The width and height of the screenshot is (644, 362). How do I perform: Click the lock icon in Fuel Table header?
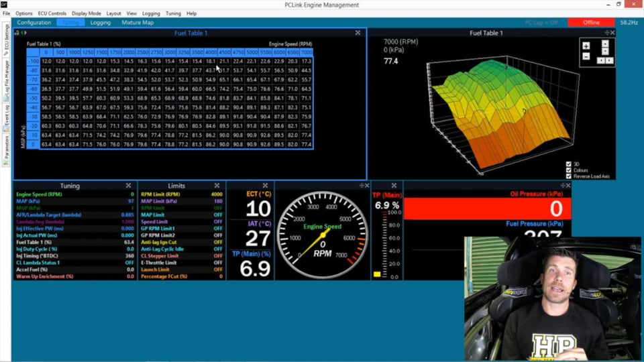(17, 33)
